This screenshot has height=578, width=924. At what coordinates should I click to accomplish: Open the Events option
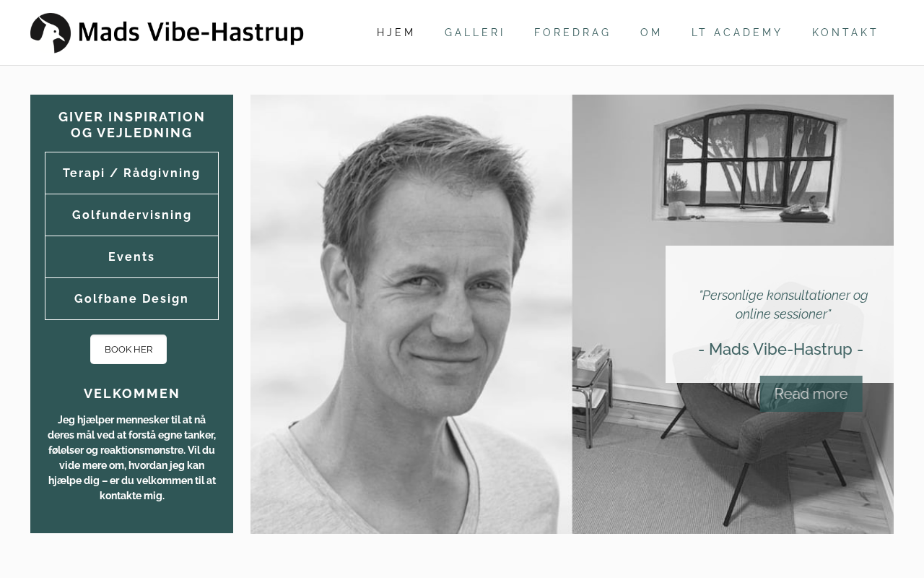(131, 257)
